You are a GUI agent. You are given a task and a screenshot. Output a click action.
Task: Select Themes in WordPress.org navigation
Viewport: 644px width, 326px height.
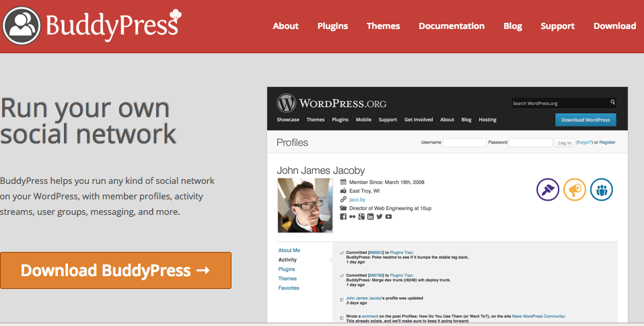[x=316, y=120]
